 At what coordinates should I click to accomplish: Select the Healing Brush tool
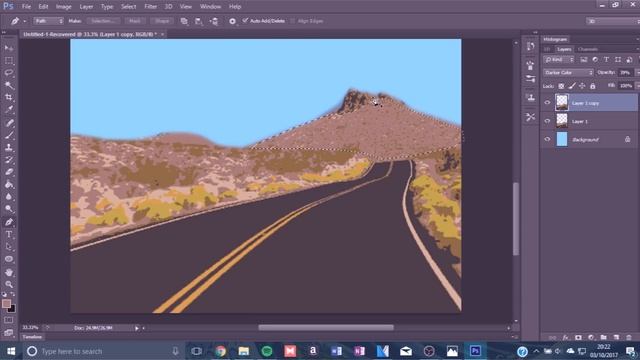click(x=9, y=123)
